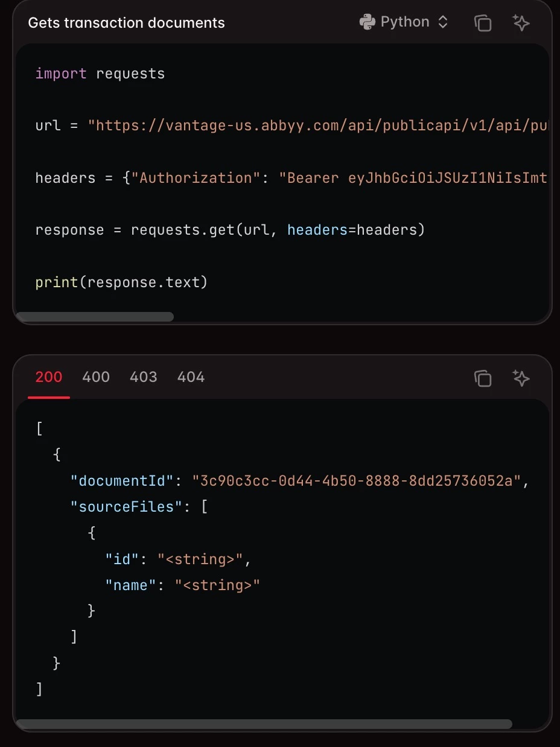Viewport: 560px width, 747px height.
Task: Click the copy icon next to the Python selector
Action: click(x=483, y=22)
